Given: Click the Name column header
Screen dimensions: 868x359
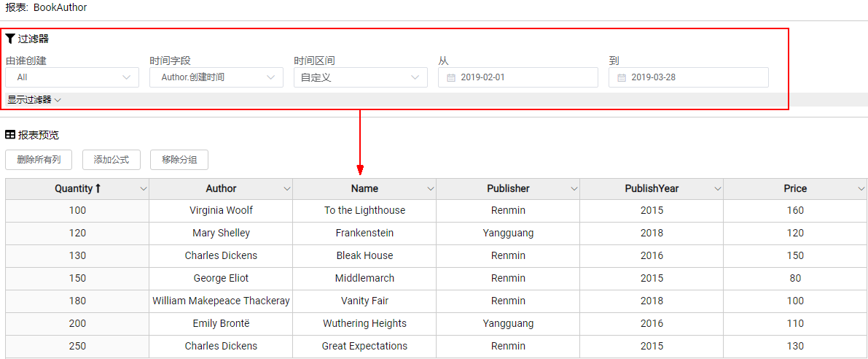Looking at the screenshot, I should 365,188.
